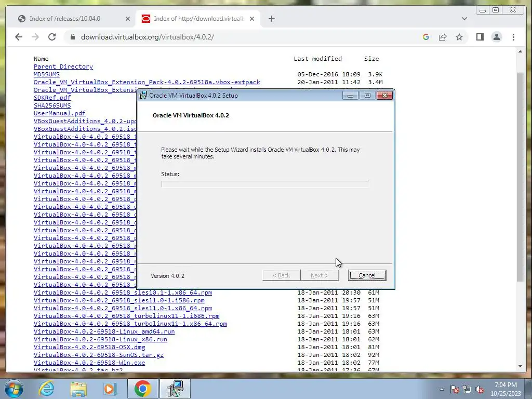The width and height of the screenshot is (532, 399).
Task: Click the address bar URL
Action: click(147, 37)
